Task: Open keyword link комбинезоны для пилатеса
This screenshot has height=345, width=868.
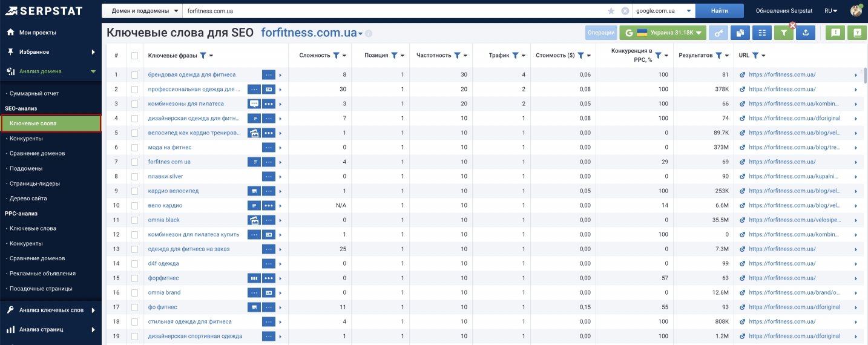Action: [186, 104]
